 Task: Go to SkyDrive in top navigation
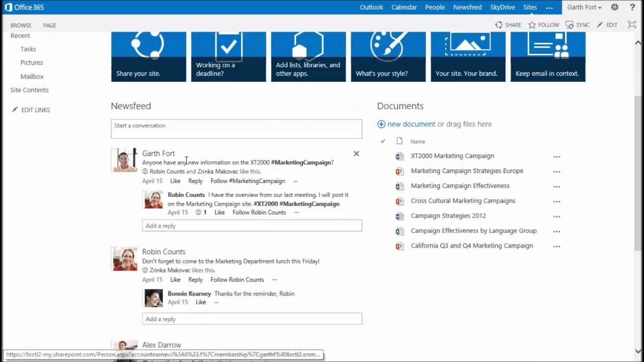503,7
